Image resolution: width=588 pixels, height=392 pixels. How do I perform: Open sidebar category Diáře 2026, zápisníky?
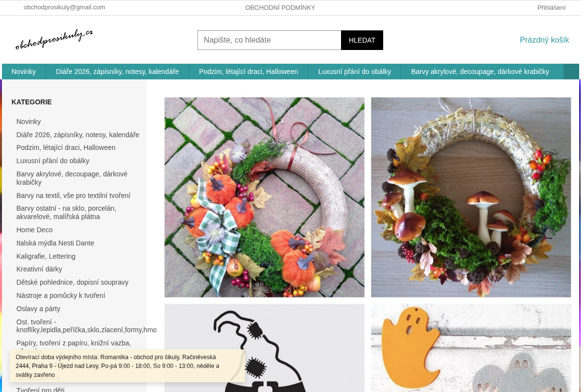click(78, 135)
